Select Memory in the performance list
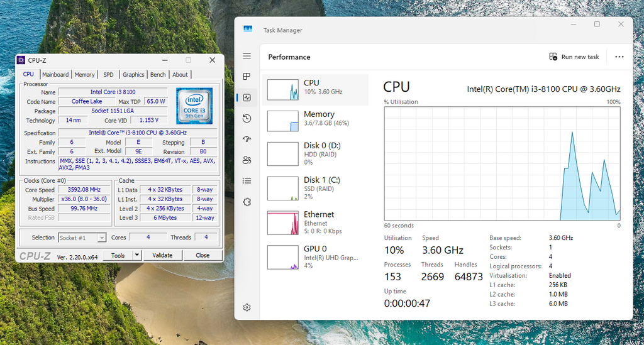Screen dimensions: 644x345 316,121
